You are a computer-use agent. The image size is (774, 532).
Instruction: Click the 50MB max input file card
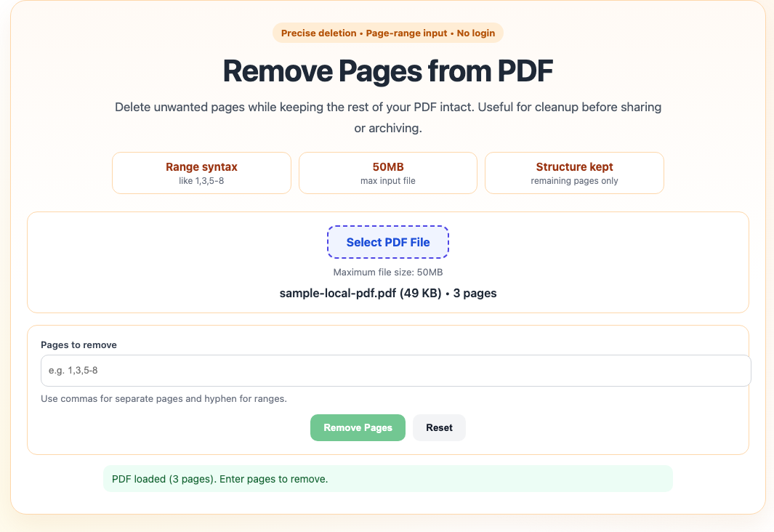pyautogui.click(x=387, y=172)
